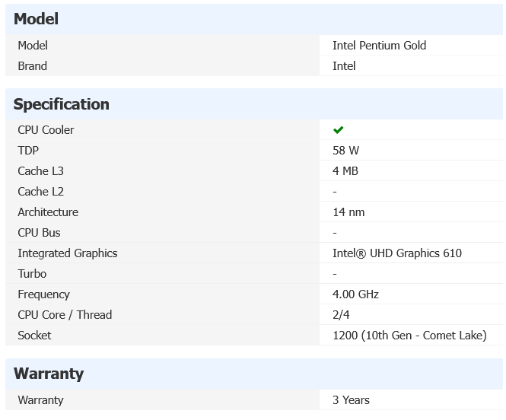
Task: Select the '4 MB' cache value
Action: click(345, 171)
